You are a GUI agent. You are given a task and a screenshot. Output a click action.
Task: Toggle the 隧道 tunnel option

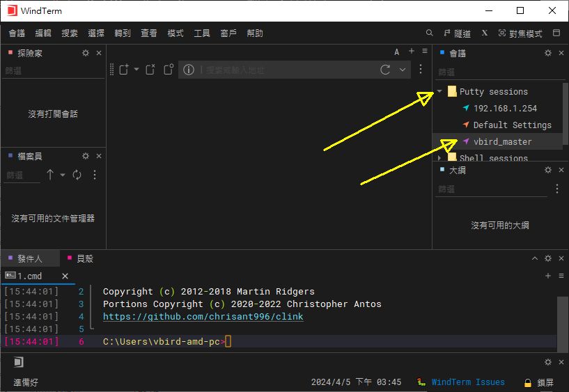[456, 33]
